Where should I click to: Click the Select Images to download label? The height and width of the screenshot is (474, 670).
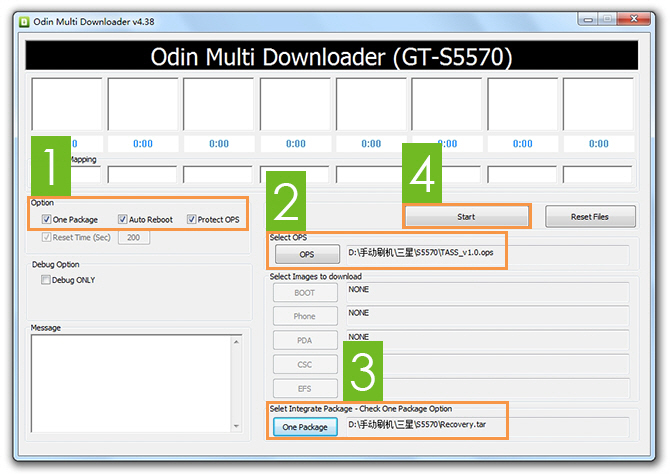316,277
